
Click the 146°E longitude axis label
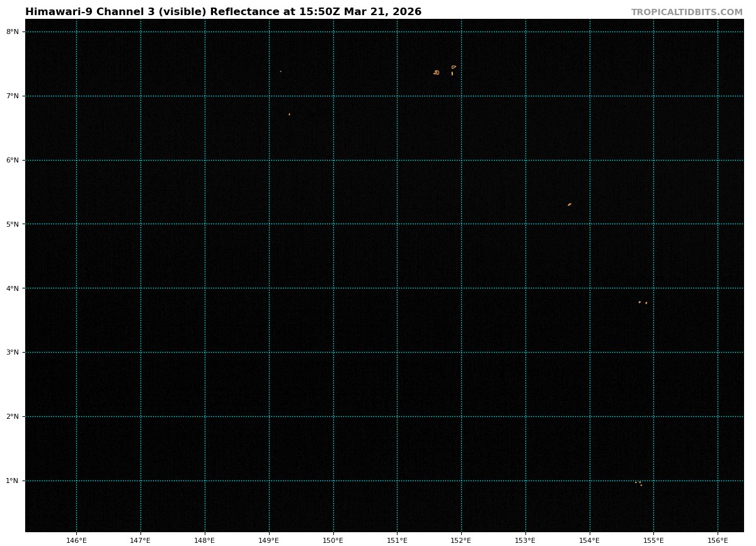76,540
